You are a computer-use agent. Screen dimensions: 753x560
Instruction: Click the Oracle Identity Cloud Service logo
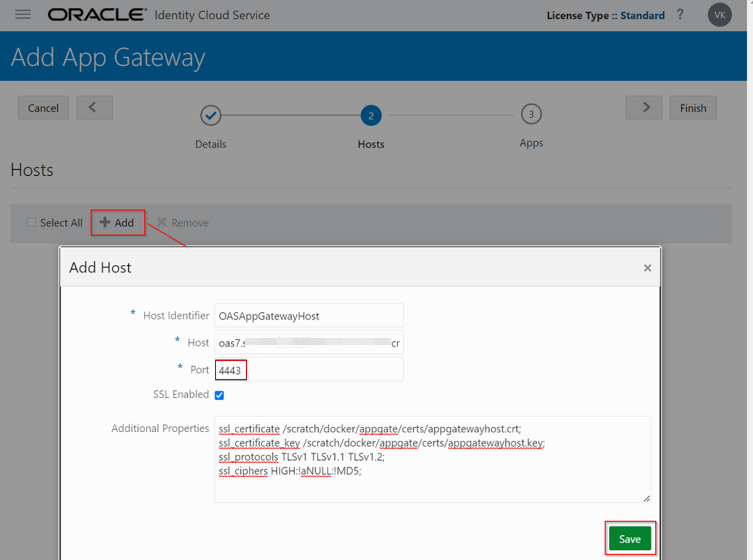click(x=96, y=14)
